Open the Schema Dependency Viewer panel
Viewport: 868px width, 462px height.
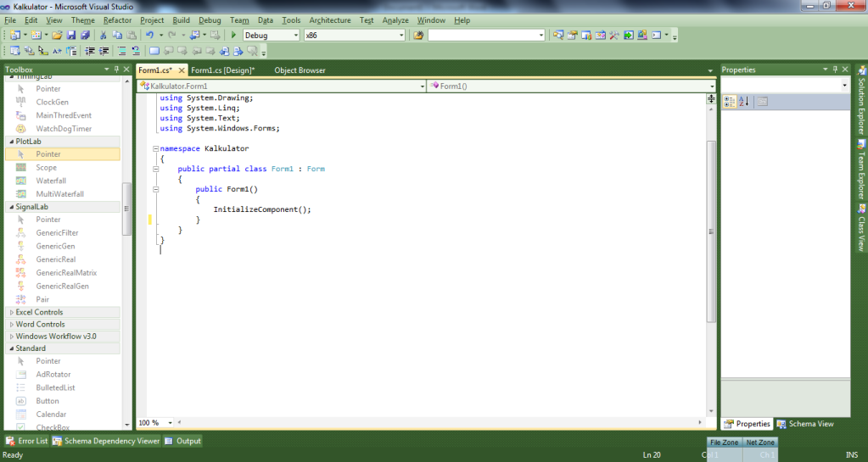106,441
